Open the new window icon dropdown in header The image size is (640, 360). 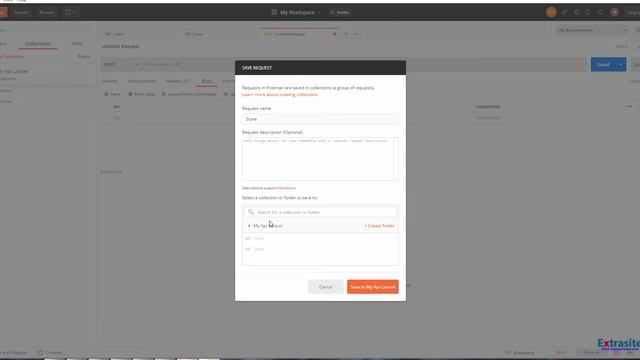tap(70, 12)
